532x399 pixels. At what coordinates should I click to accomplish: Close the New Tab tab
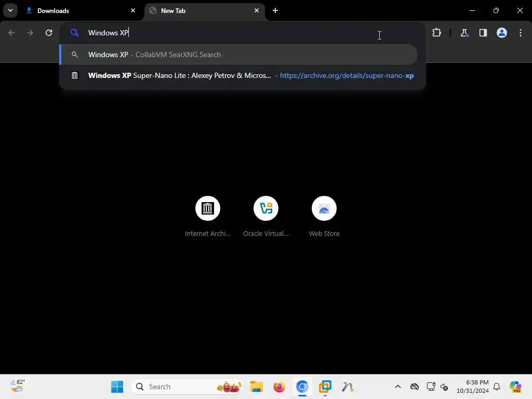[257, 10]
